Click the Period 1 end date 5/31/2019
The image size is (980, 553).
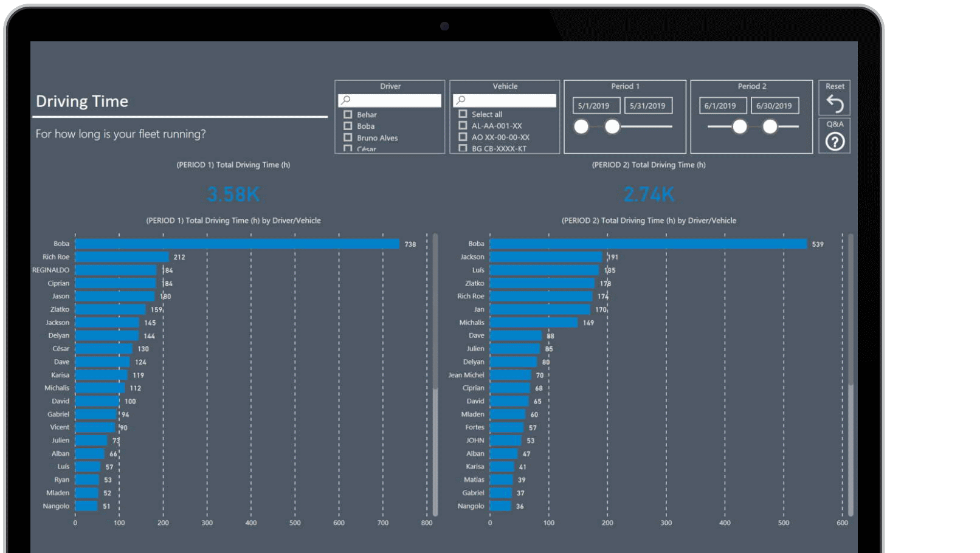tap(648, 106)
